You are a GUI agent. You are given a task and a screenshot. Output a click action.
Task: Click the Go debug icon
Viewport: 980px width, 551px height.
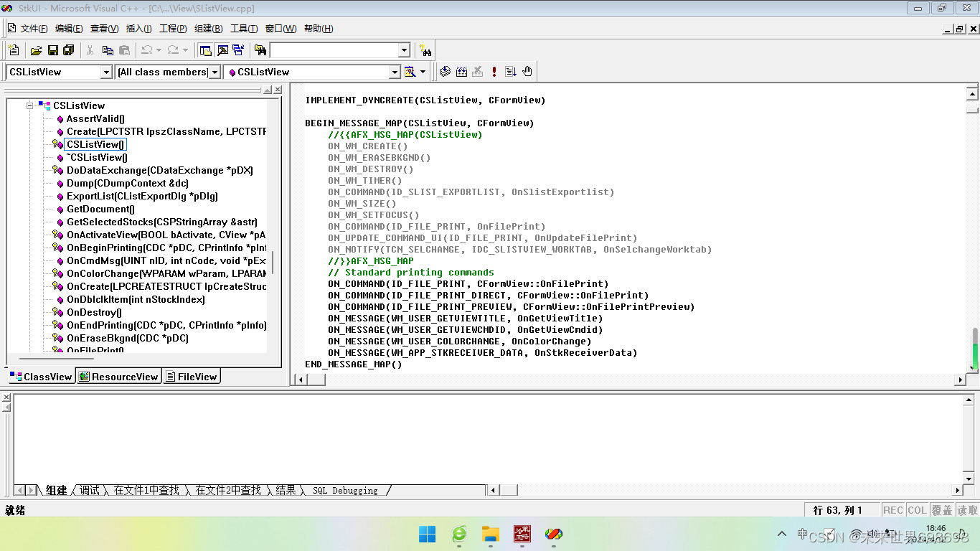tap(511, 72)
